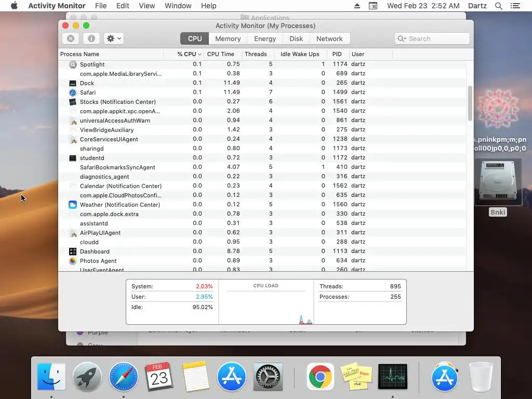
Task: Switch to the Network tab
Action: [329, 38]
